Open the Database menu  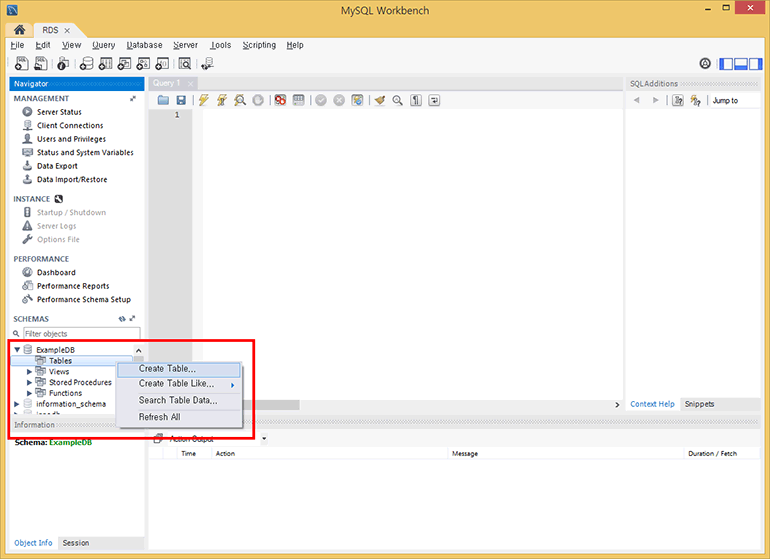(144, 45)
